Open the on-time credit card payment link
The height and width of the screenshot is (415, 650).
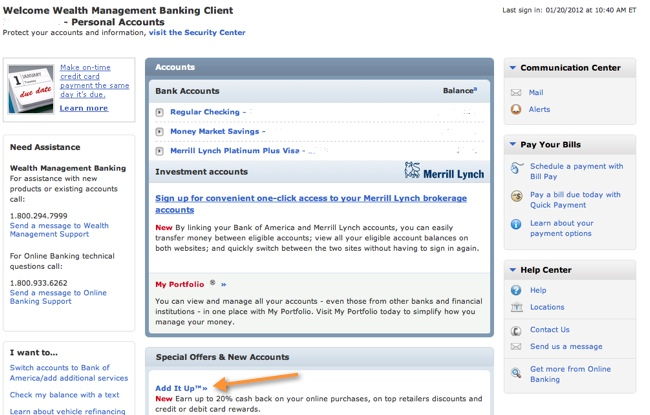pyautogui.click(x=95, y=81)
